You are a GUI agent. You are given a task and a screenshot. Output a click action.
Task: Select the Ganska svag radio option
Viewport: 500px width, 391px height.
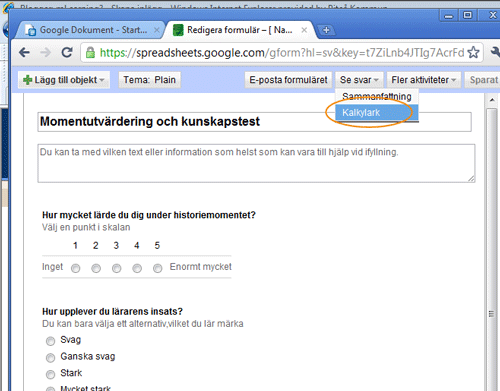click(50, 358)
